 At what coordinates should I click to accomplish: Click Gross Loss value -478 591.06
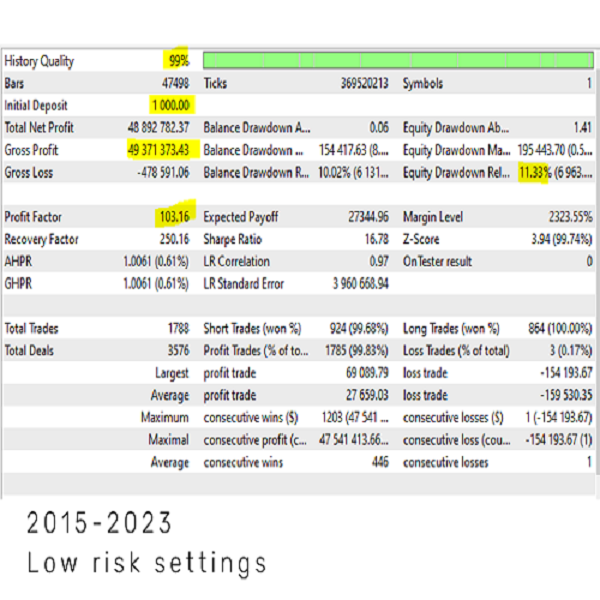[163, 172]
